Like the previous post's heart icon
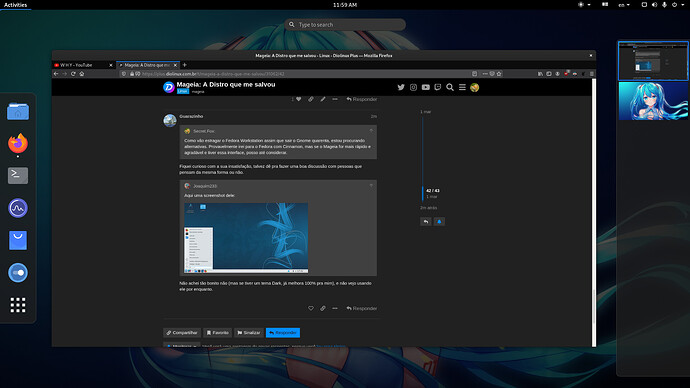690x388 pixels. point(299,99)
